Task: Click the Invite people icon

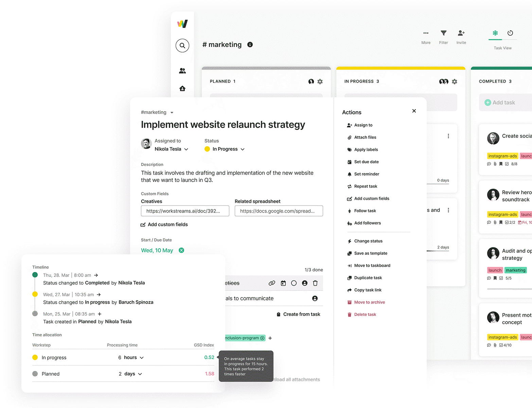Action: pos(461,33)
